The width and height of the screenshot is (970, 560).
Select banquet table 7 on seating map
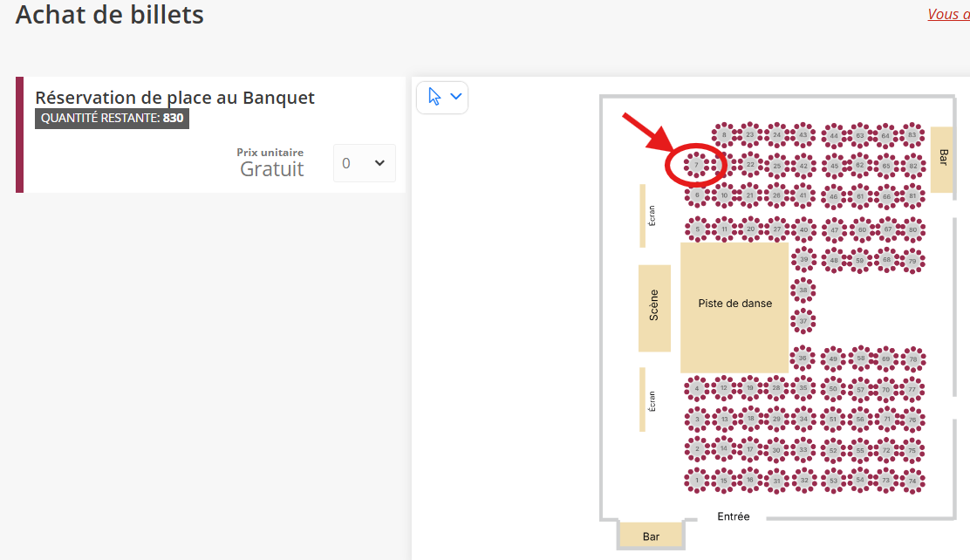[697, 165]
